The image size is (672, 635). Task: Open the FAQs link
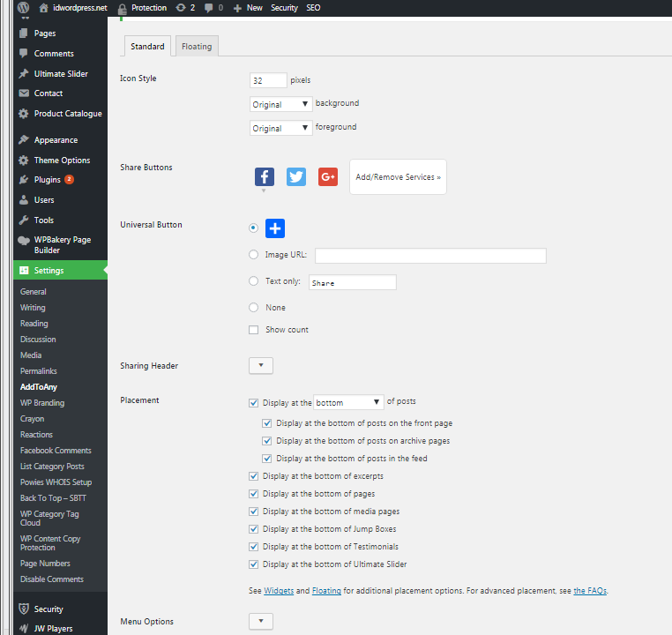click(x=589, y=591)
